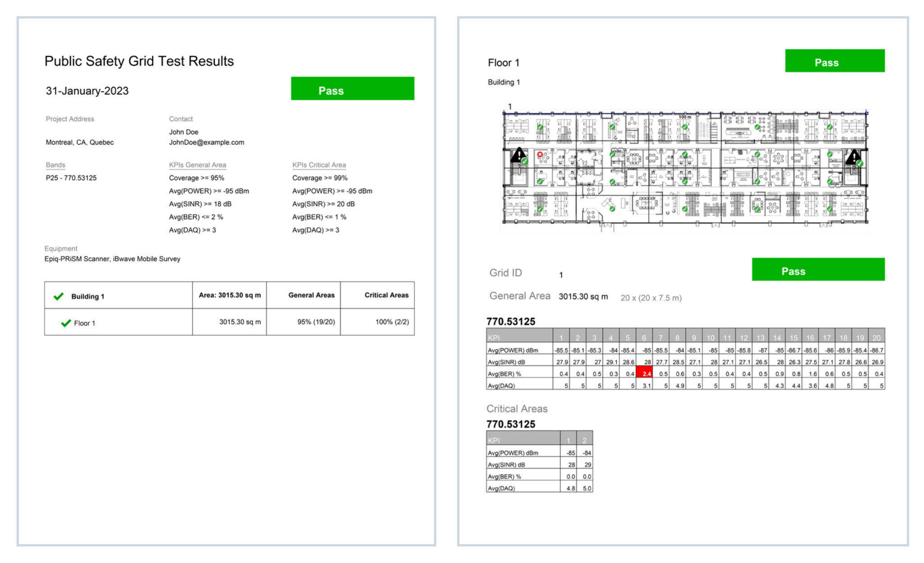Click green check marker overlapping left warning triangle
This screenshot has height=563, width=924.
point(524,161)
